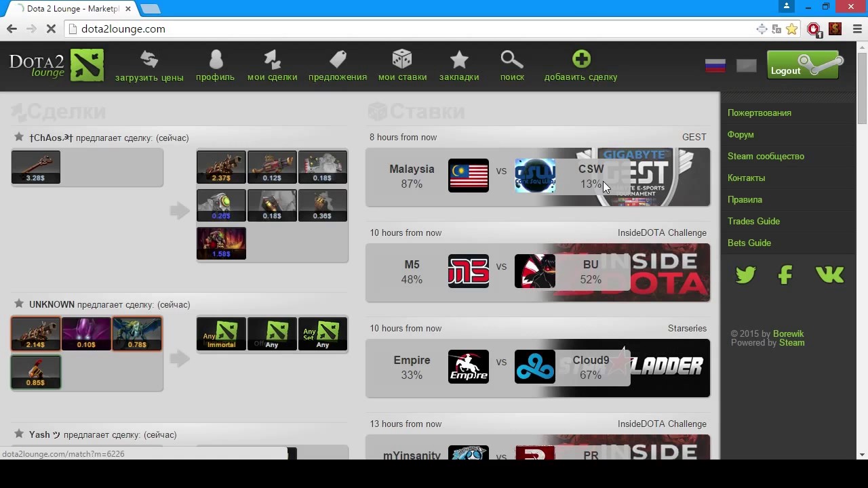Select the 0.12$ item thumbnail
The image size is (868, 488).
tap(272, 167)
